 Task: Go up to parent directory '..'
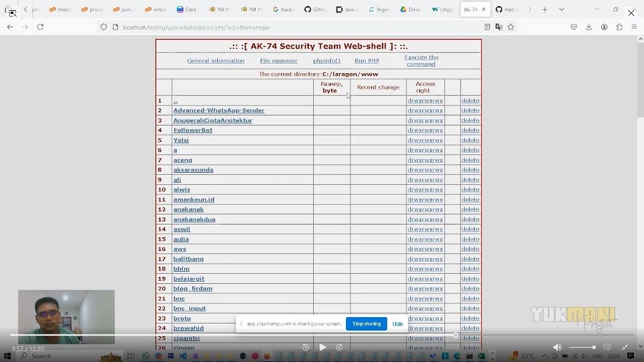point(176,101)
